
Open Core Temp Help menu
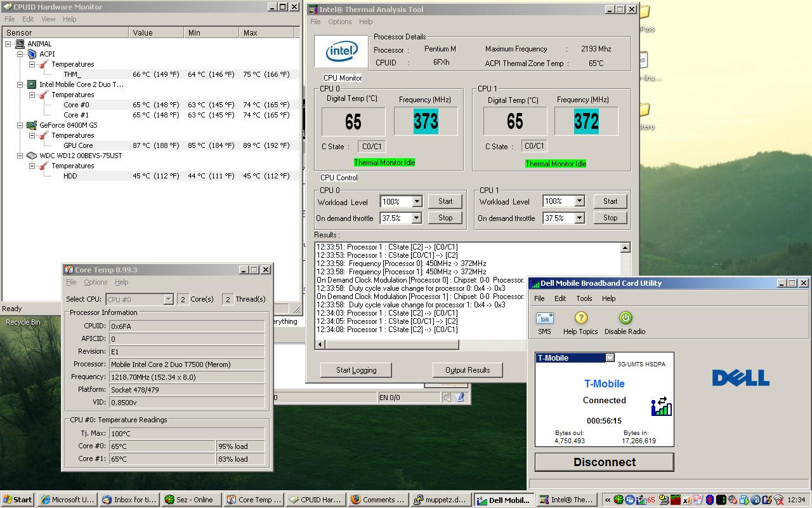point(121,282)
